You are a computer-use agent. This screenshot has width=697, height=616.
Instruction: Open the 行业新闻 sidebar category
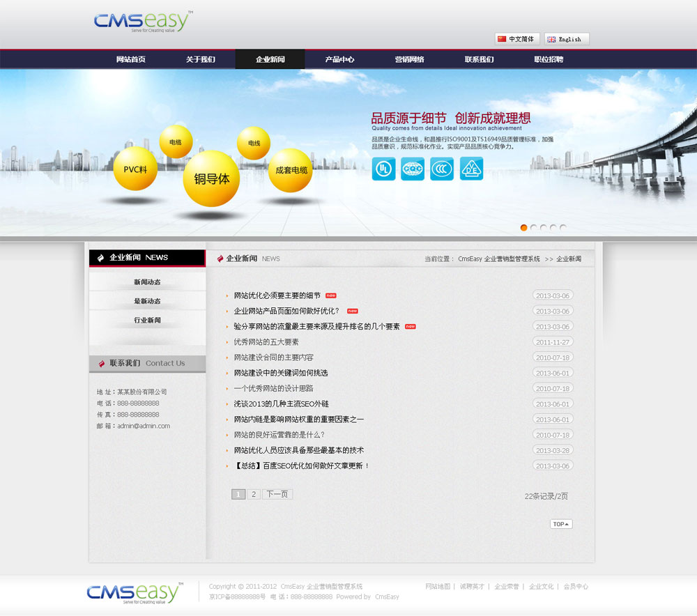[147, 321]
